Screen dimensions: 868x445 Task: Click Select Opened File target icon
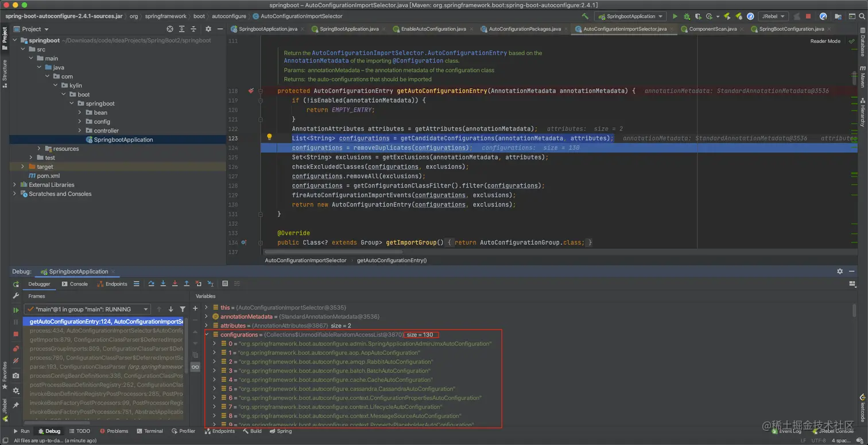[170, 29]
